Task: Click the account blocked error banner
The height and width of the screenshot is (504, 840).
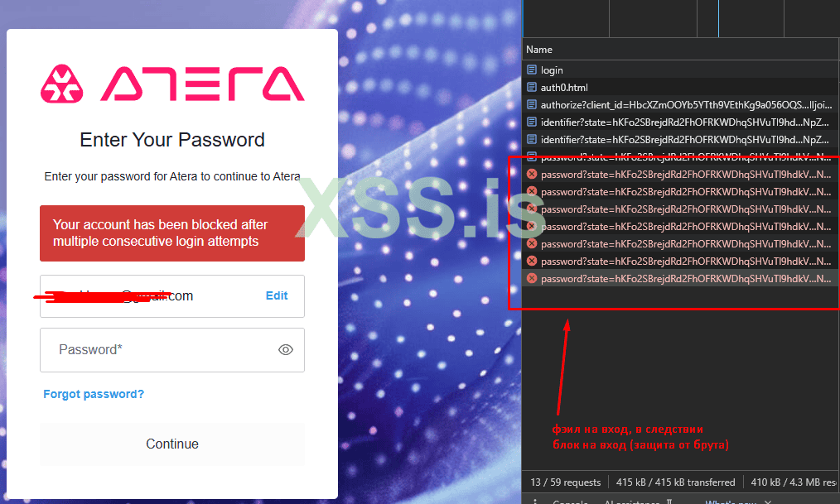Action: (x=172, y=233)
